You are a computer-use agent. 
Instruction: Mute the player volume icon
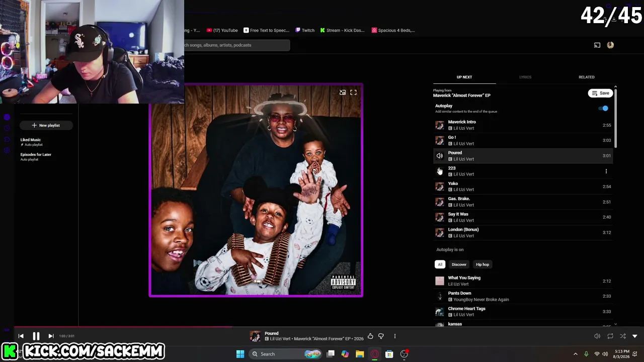tap(597, 336)
